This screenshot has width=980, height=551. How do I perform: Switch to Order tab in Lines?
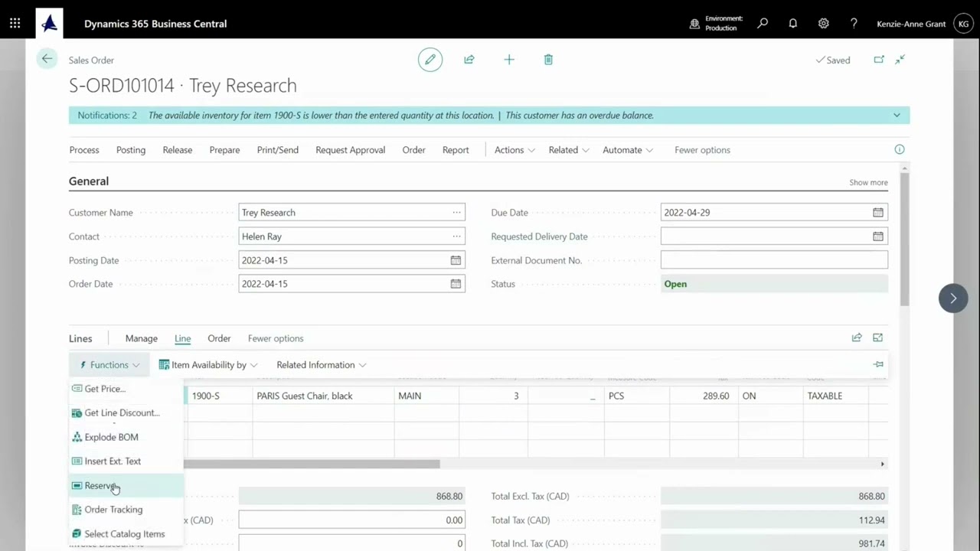pyautogui.click(x=219, y=338)
